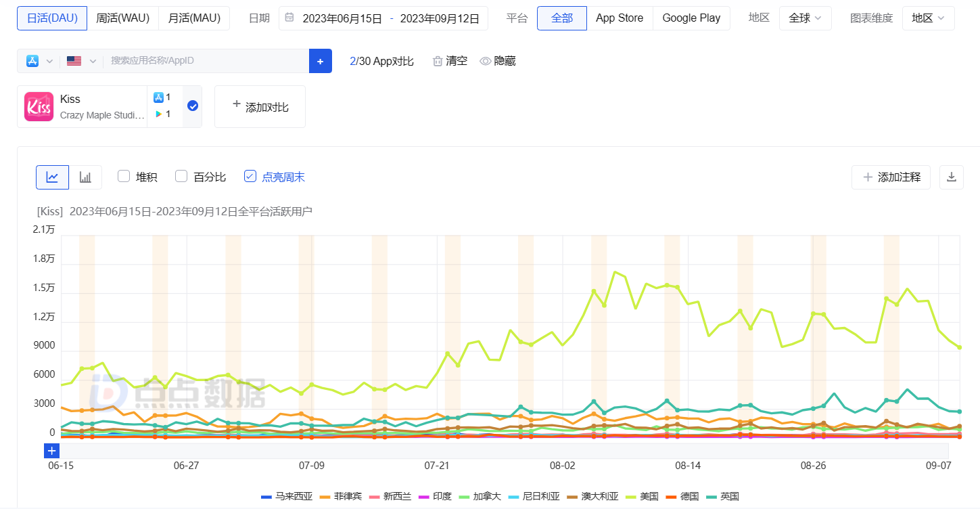
Task: Enable the 百分比 percentage checkbox
Action: 181,177
